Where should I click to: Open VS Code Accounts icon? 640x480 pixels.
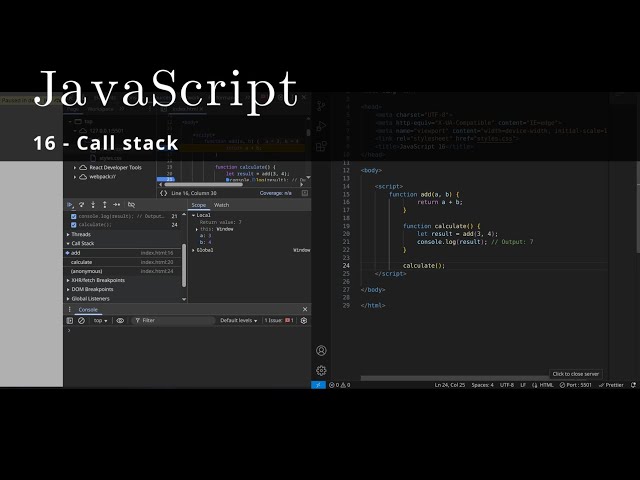point(321,351)
